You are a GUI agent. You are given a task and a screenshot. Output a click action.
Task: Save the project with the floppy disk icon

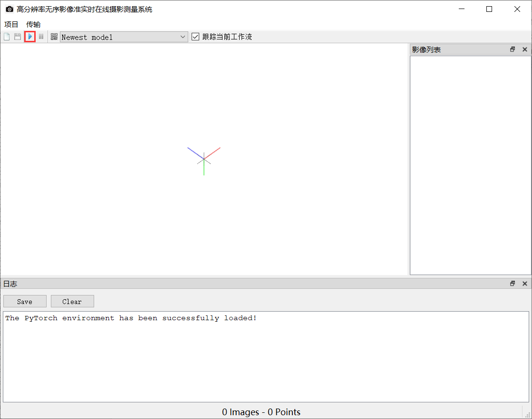[18, 37]
